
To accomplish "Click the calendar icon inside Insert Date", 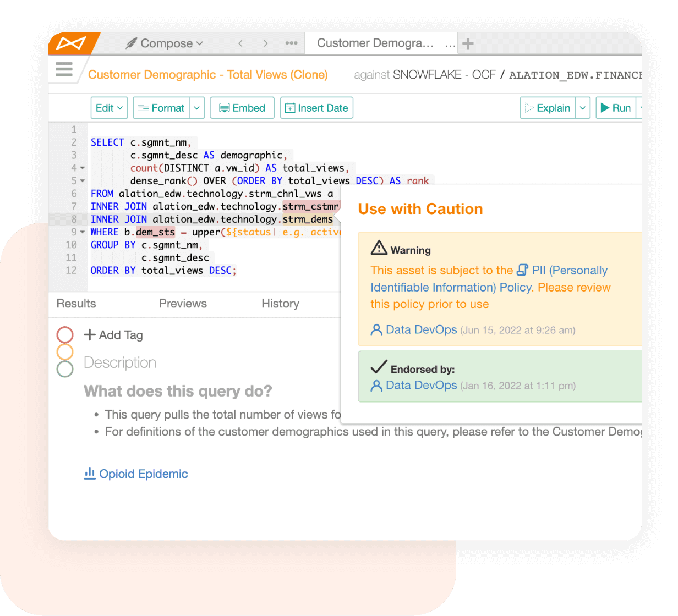I will [290, 108].
